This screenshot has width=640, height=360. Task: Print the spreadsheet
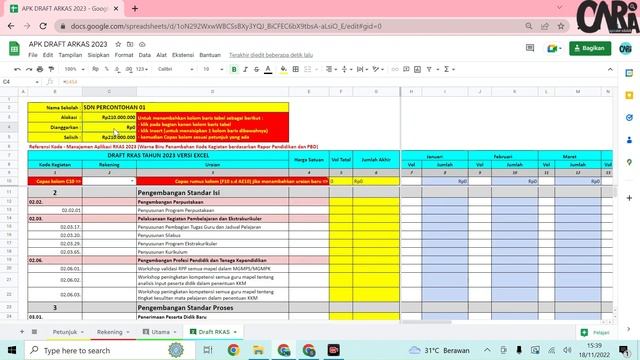click(40, 69)
